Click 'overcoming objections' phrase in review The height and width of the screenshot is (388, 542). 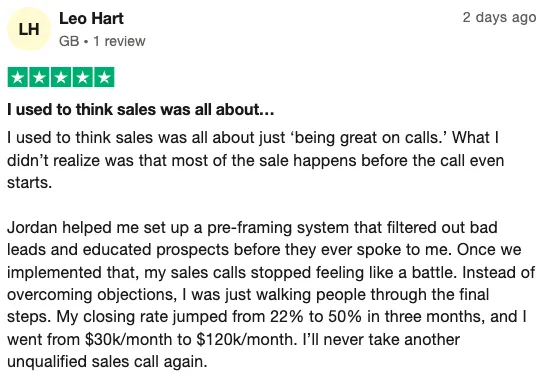click(x=90, y=295)
